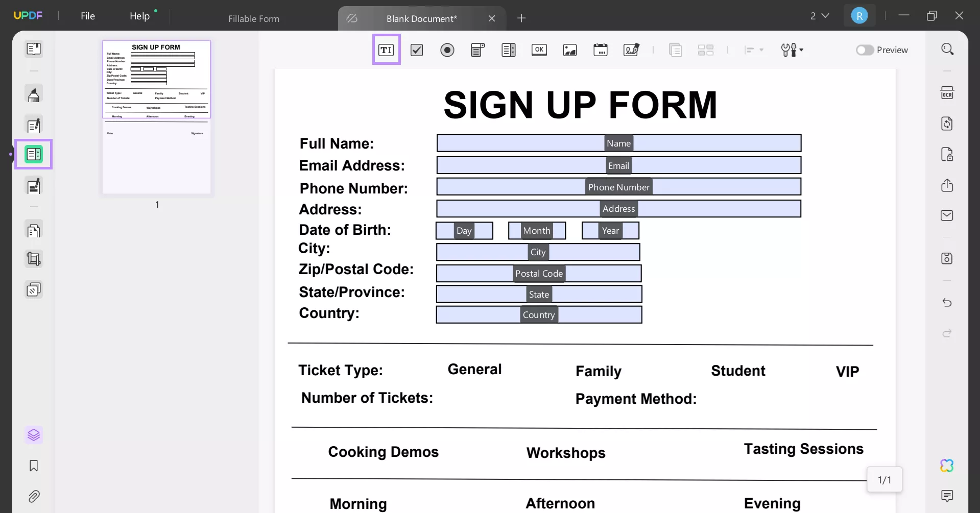Screen dimensions: 980x513
Task: Open the attachments paperclip panel
Action: (34, 496)
